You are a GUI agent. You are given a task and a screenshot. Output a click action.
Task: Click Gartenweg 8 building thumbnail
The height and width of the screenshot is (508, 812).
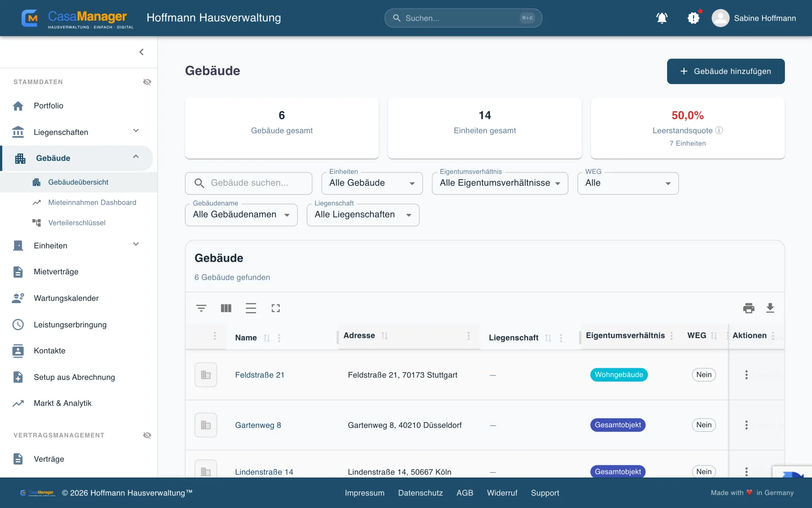click(206, 425)
